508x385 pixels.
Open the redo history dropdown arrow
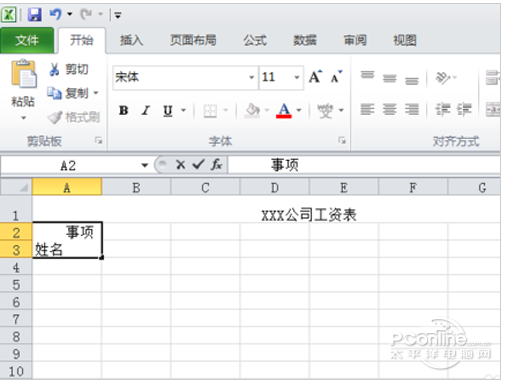(100, 14)
